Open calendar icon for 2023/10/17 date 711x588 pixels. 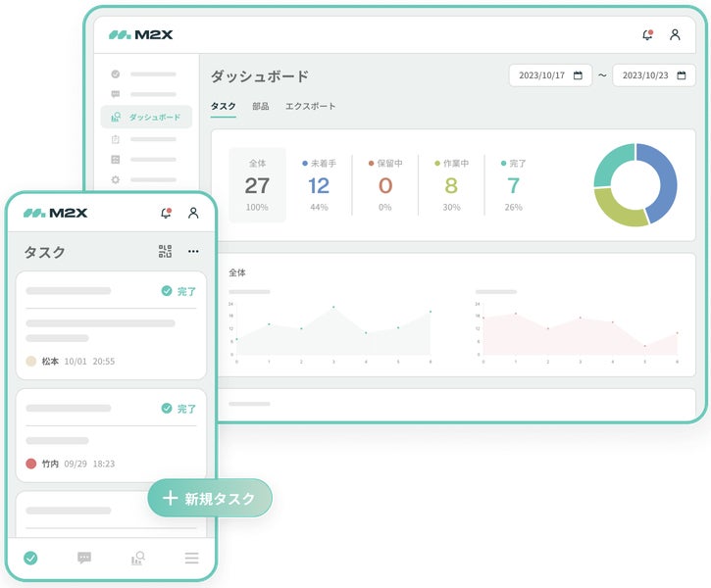[578, 75]
